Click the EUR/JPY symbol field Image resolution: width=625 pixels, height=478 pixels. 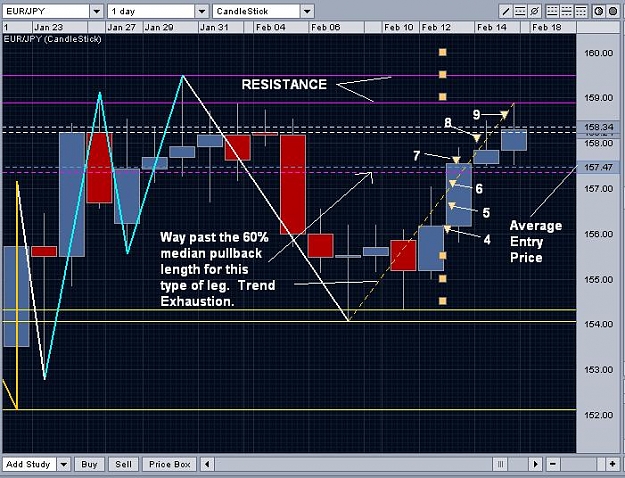[46, 11]
